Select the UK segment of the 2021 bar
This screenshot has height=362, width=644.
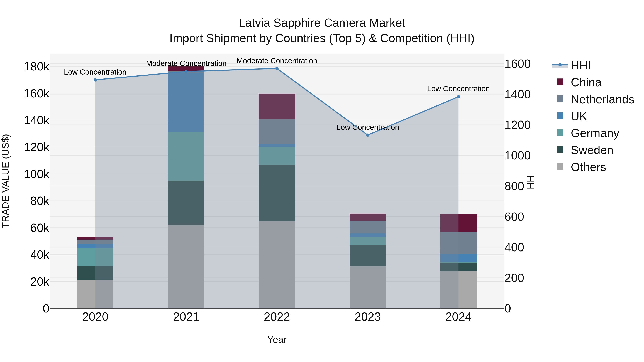[186, 102]
